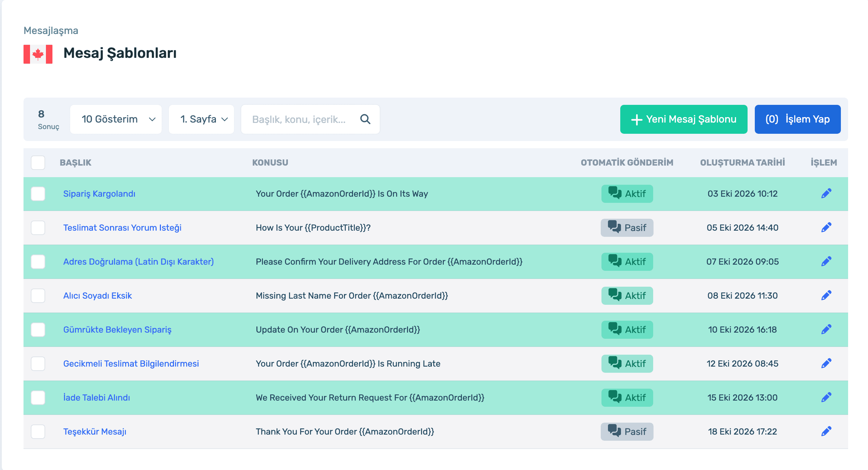Toggle Aktif badge on Alıcı Soyadı Eksik row
This screenshot has width=868, height=470.
(627, 296)
